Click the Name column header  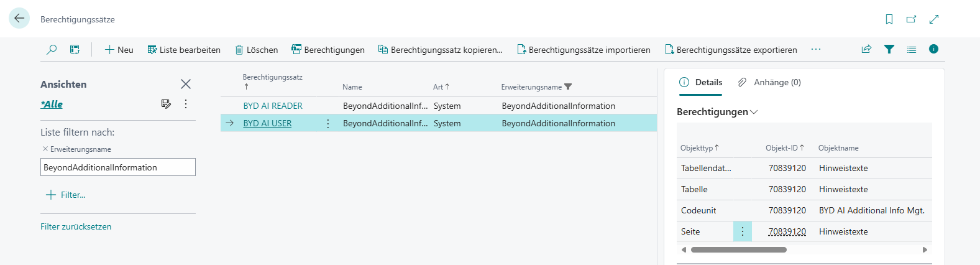pos(352,87)
